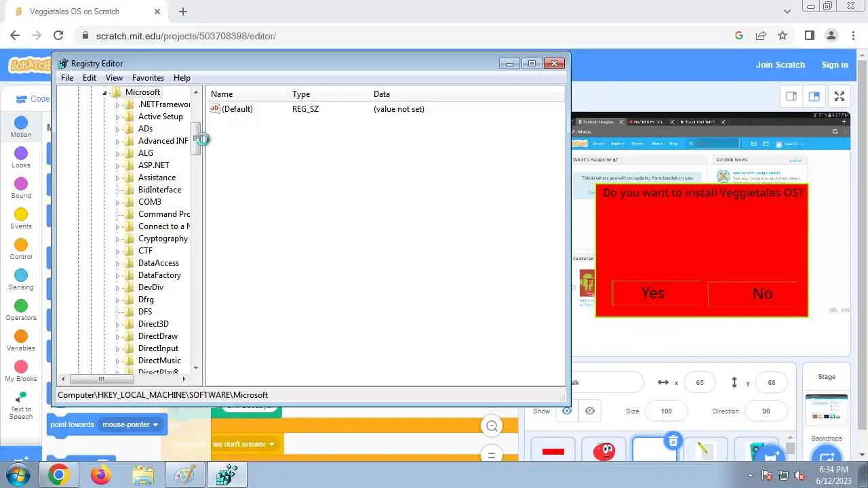The width and height of the screenshot is (868, 488).
Task: Enter full screen stage mode
Action: coord(840,96)
